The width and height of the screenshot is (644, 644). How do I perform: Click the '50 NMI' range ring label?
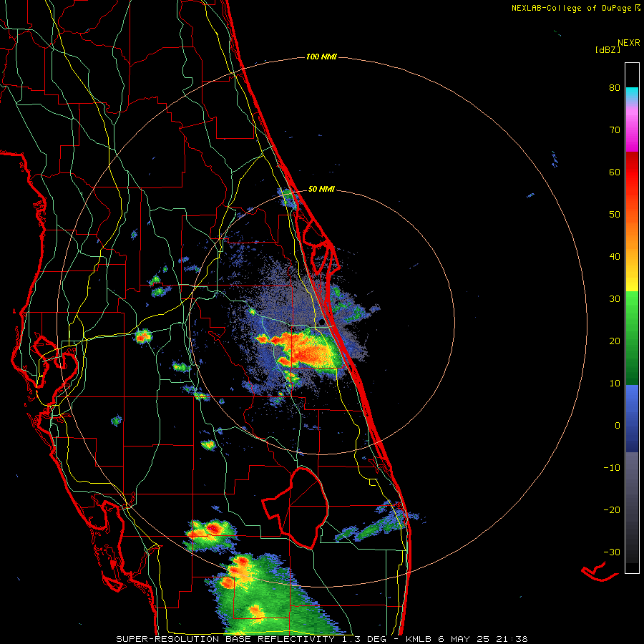click(x=321, y=190)
